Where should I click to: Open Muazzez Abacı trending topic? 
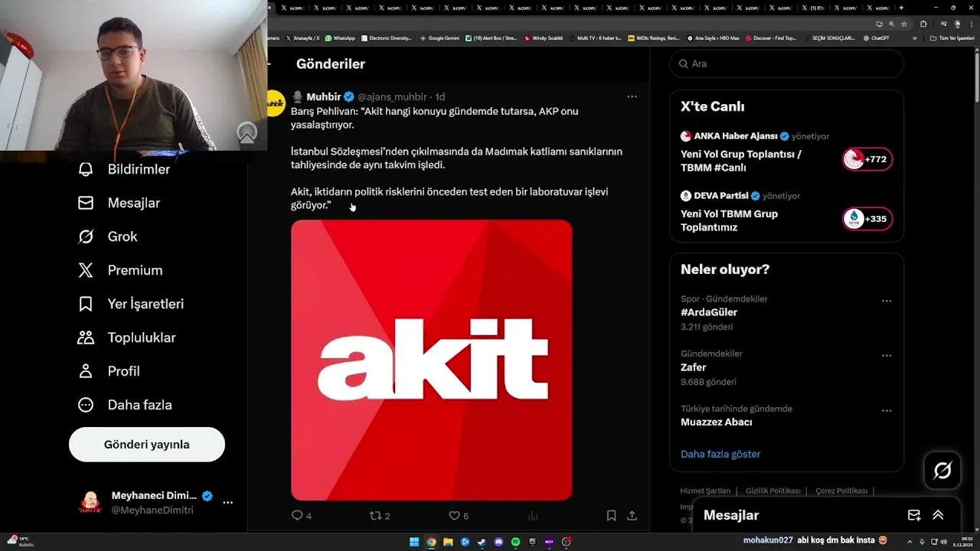[x=717, y=422]
